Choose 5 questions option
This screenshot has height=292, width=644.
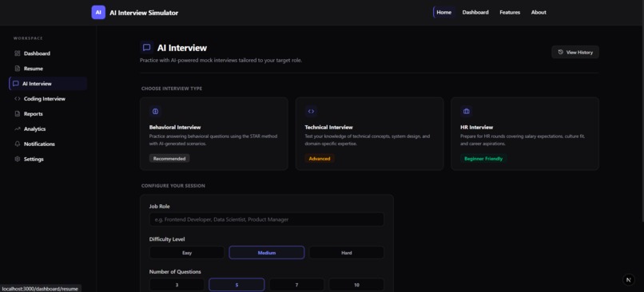pyautogui.click(x=237, y=285)
